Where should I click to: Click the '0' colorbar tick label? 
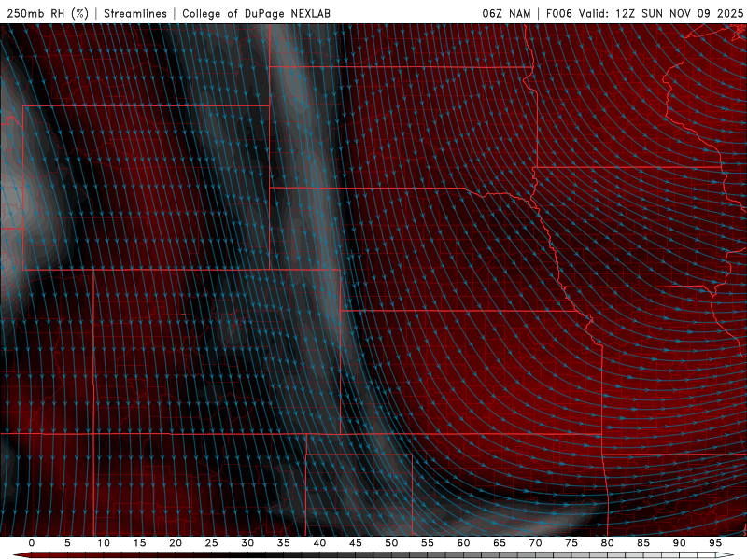32,543
